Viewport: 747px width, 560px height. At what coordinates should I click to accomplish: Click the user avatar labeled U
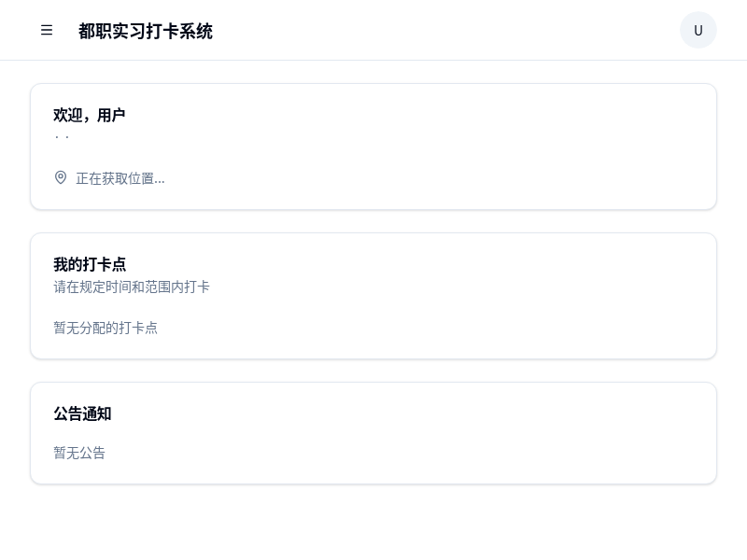(x=698, y=30)
